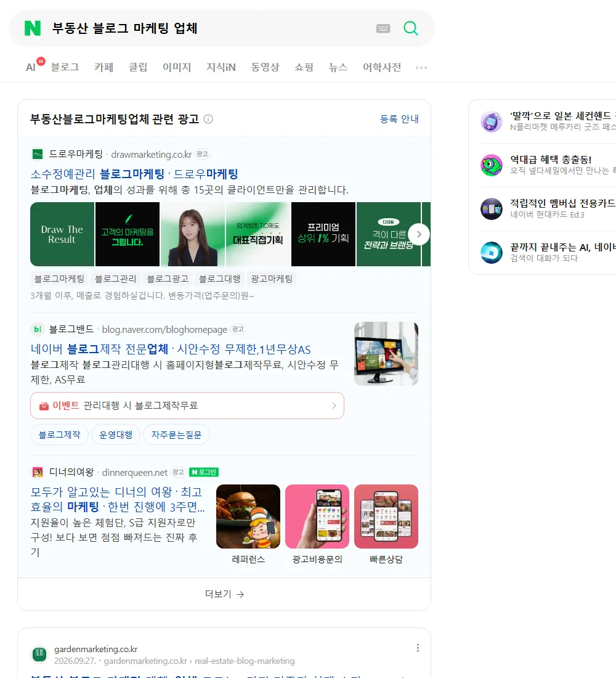Click the woman portrait ad thumbnail
Image resolution: width=616 pixels, height=678 pixels.
193,234
